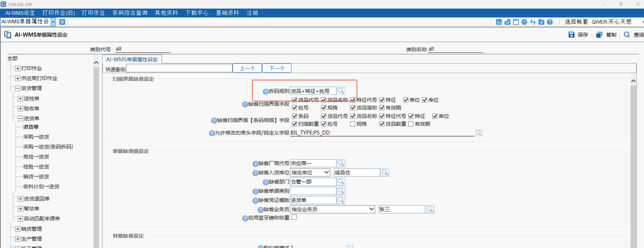Click the Aa font size toolbar icon
Image resolution: width=644 pixels, height=248 pixels.
click(x=499, y=22)
